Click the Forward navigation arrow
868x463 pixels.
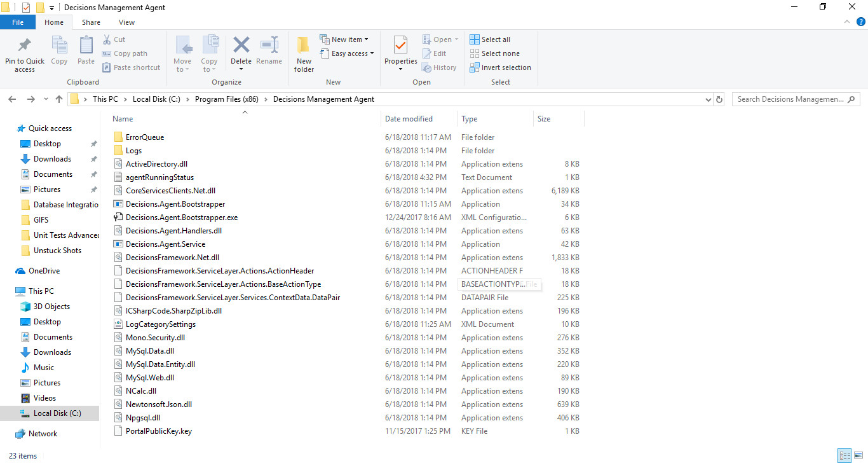pos(31,99)
